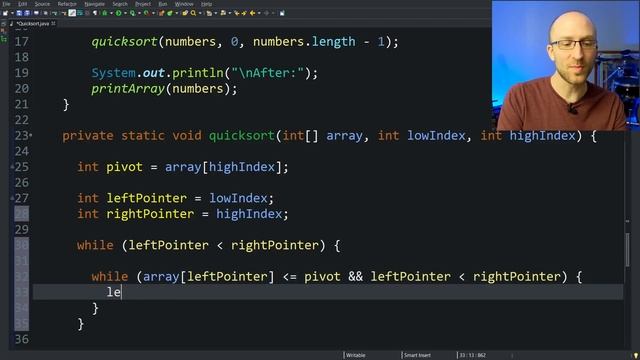Go to Next Annotation icon
Image resolution: width=640 pixels, height=360 pixels.
(209, 13)
